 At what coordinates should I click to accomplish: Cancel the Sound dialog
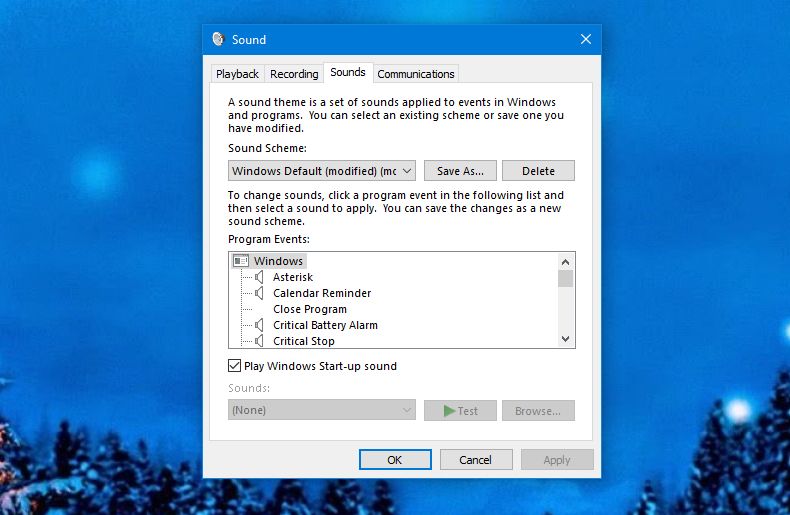tap(476, 460)
